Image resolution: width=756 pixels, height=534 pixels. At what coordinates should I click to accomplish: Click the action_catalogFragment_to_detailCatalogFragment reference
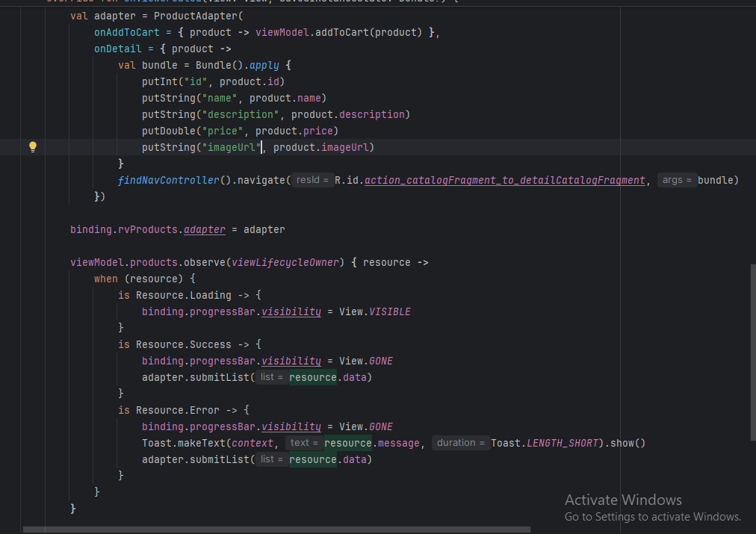(x=505, y=180)
